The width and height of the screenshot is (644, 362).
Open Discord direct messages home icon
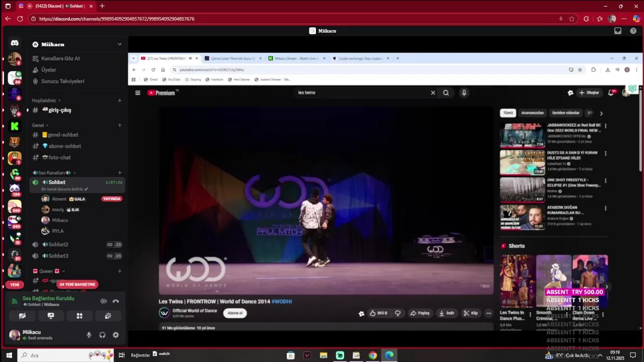15,43
